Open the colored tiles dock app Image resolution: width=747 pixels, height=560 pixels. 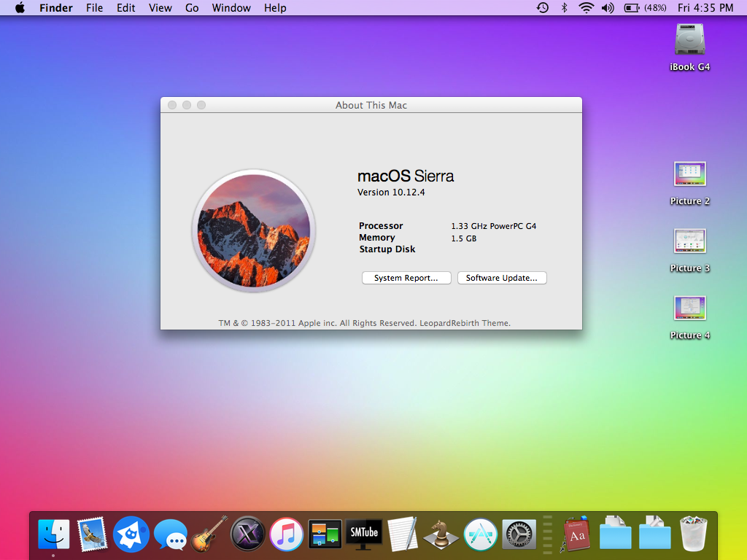coord(325,534)
